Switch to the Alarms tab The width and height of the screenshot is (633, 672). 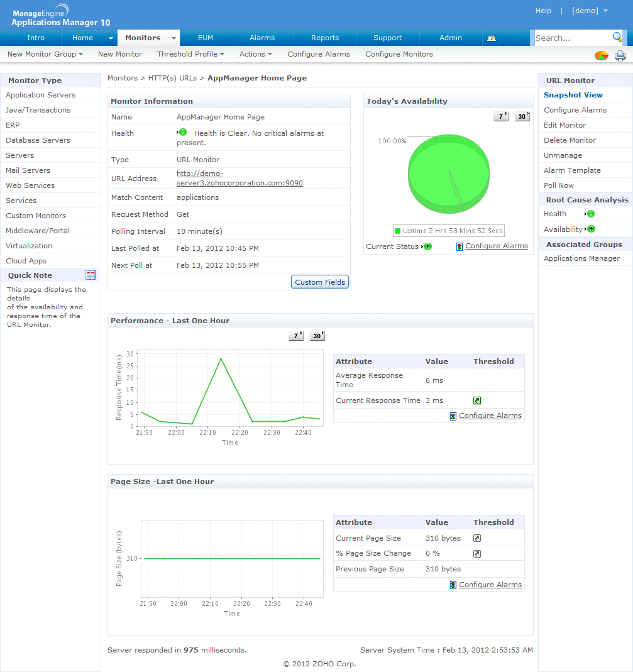pyautogui.click(x=262, y=38)
